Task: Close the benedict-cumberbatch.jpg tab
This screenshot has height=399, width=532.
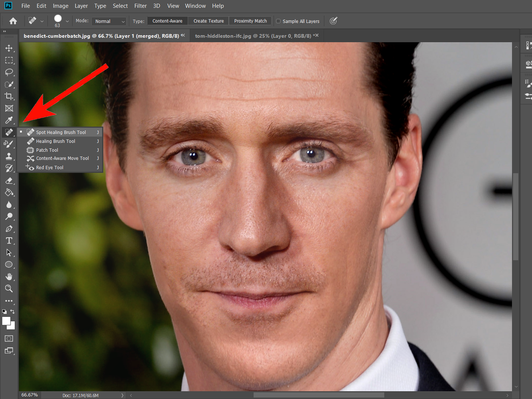Action: click(x=183, y=35)
